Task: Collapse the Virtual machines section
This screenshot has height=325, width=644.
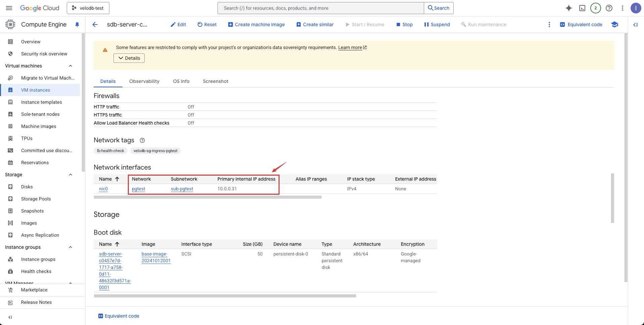Action: coord(70,66)
